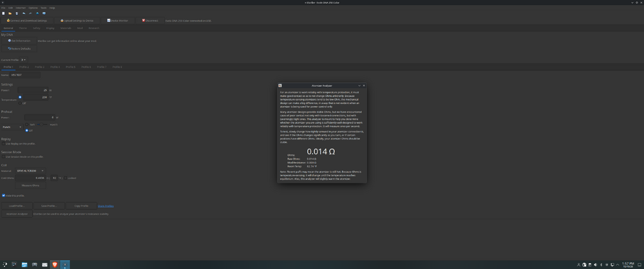Click the blue upload-to-device toolbar icon
The image size is (644, 269).
[x=37, y=13]
